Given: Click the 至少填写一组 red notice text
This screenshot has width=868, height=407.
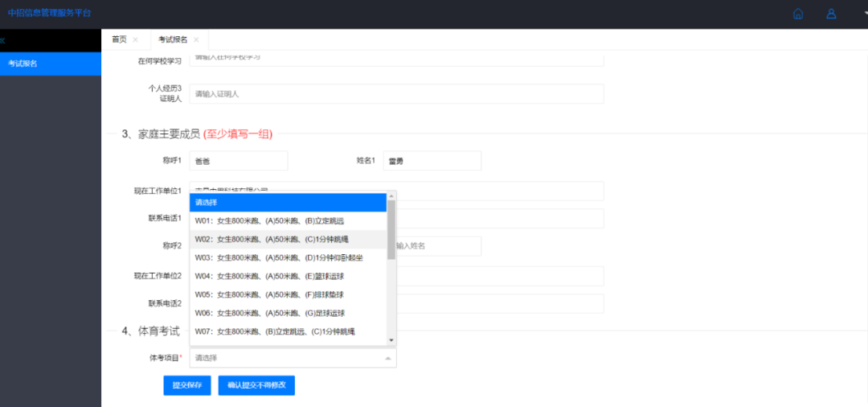Looking at the screenshot, I should tap(238, 134).
